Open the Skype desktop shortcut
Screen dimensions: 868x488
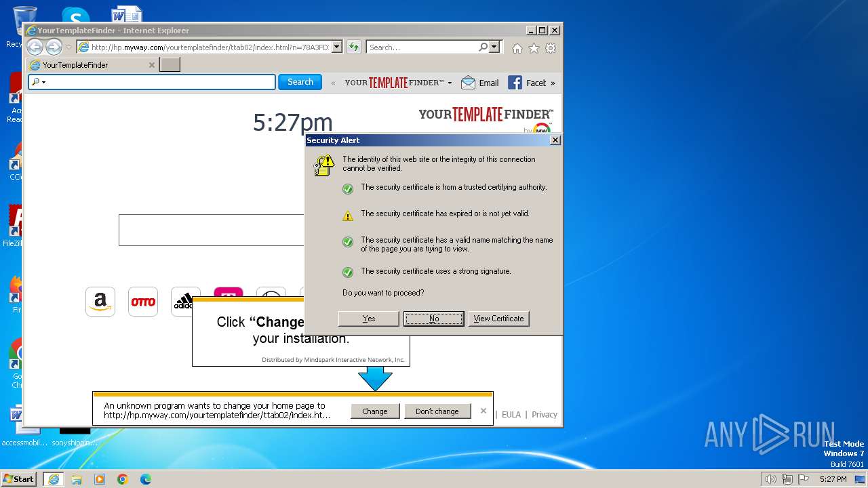tap(75, 16)
